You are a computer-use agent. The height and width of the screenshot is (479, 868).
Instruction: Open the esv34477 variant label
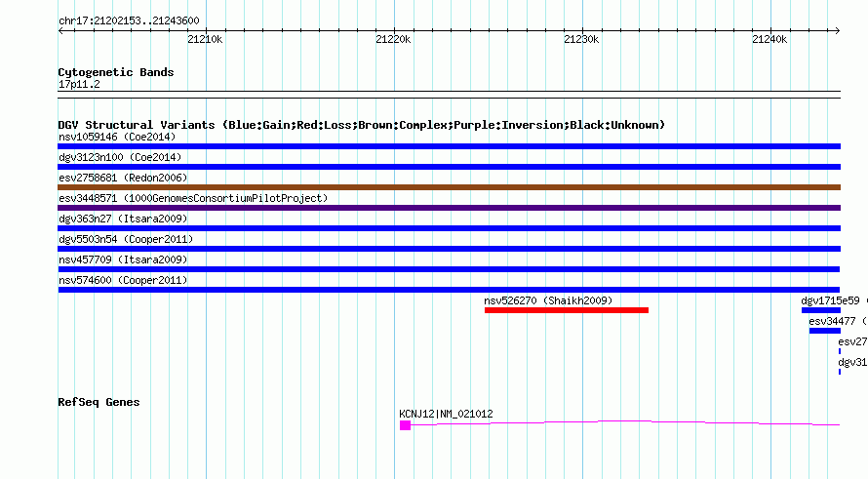pos(832,321)
